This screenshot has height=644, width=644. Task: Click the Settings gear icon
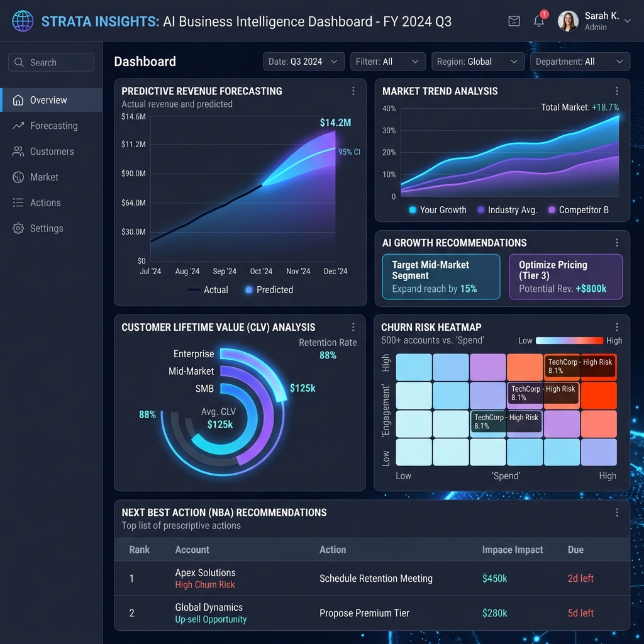coord(18,228)
